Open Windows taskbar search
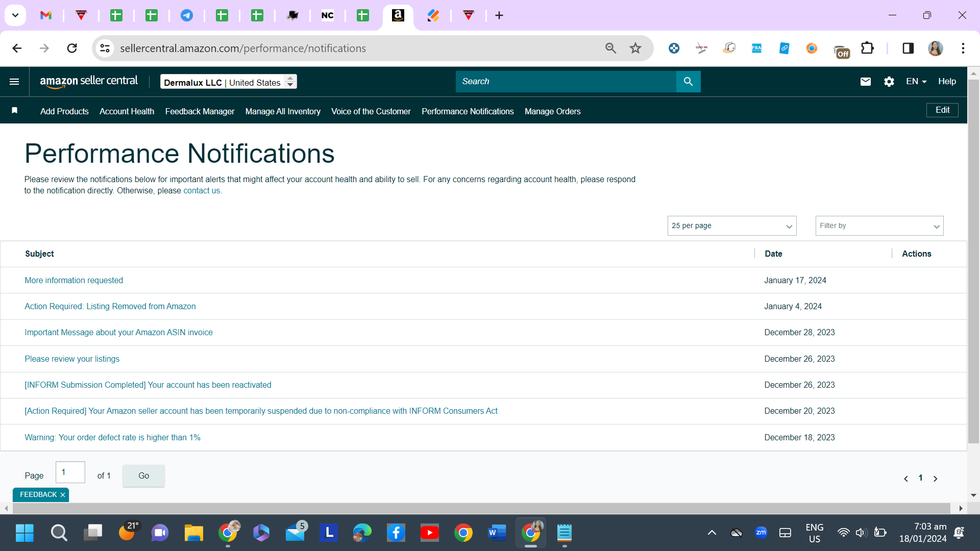Viewport: 980px width, 551px height. click(59, 533)
